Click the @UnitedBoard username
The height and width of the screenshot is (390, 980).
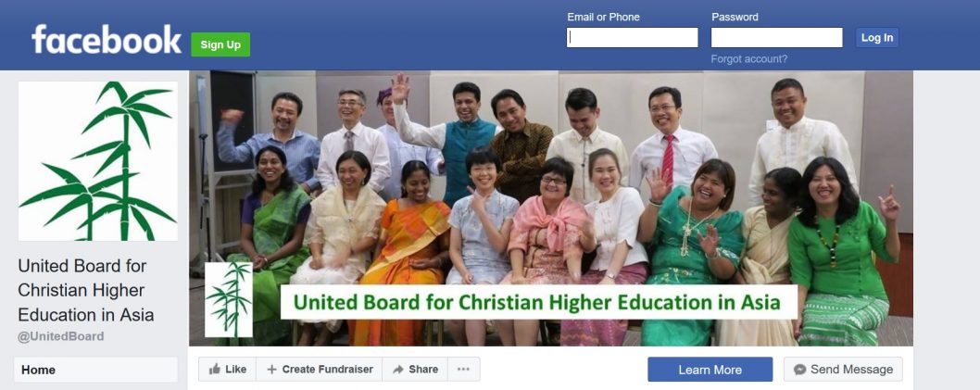point(60,337)
